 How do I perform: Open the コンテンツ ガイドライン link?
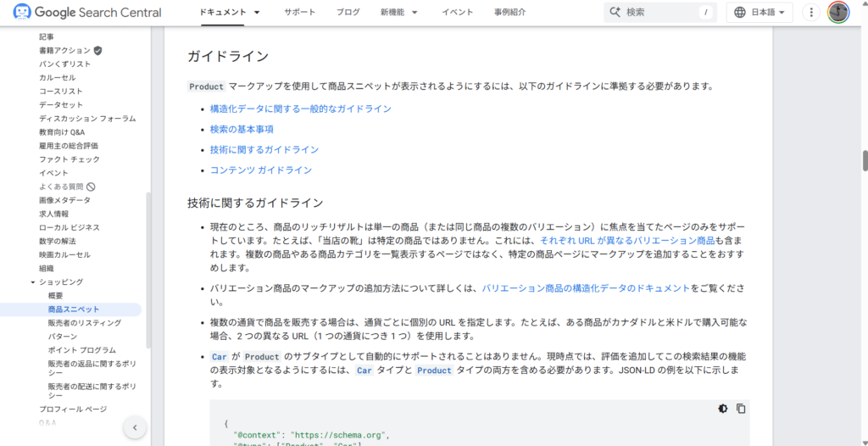(x=261, y=170)
